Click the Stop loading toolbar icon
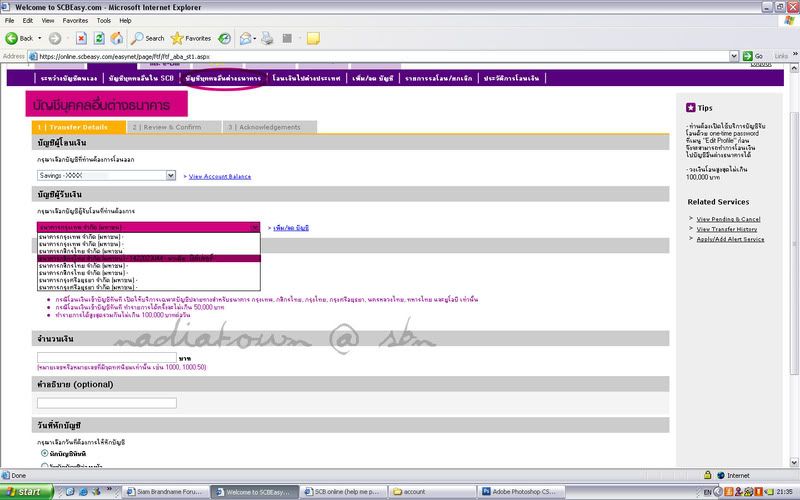Image resolution: width=800 pixels, height=500 pixels. (81, 38)
